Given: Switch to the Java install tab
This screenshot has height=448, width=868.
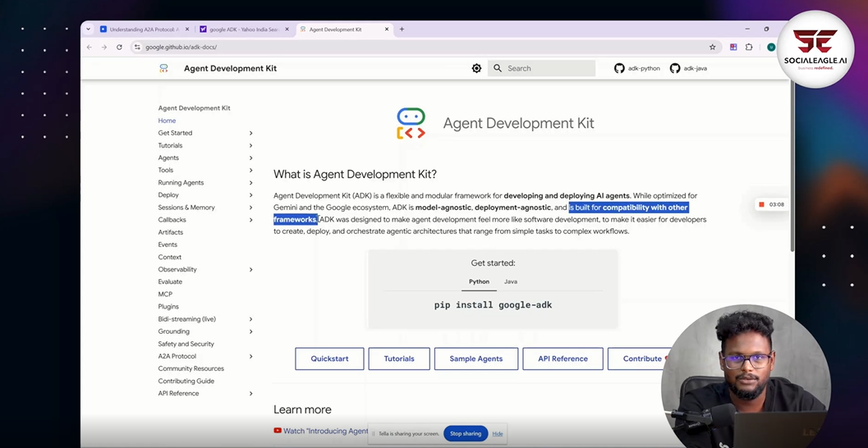Looking at the screenshot, I should click(x=510, y=281).
